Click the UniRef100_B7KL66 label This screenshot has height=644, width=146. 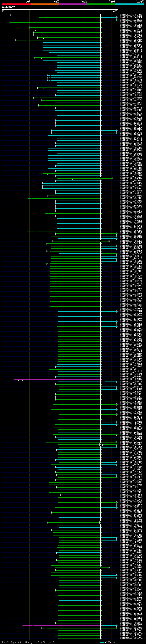[x=131, y=226]
